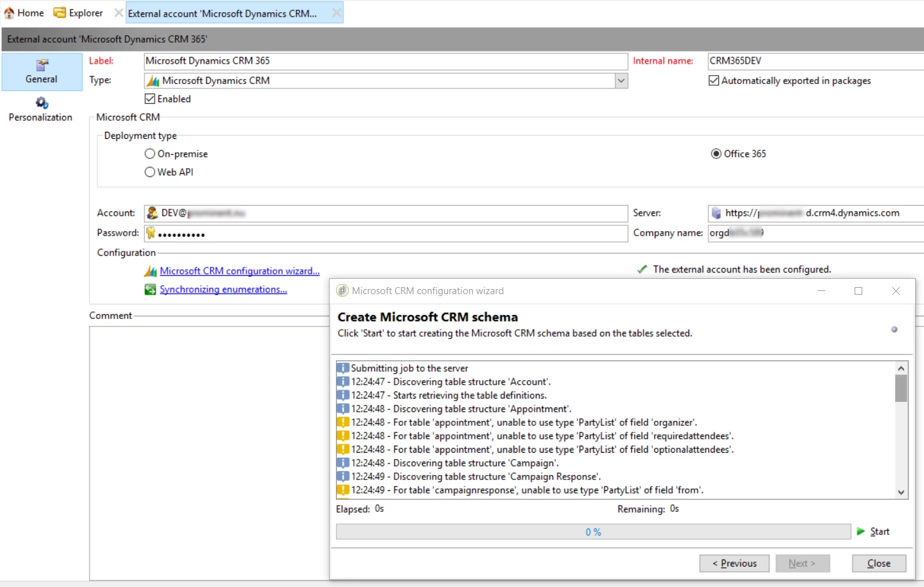Click the Company name field
The height and width of the screenshot is (587, 924).
pyautogui.click(x=816, y=233)
